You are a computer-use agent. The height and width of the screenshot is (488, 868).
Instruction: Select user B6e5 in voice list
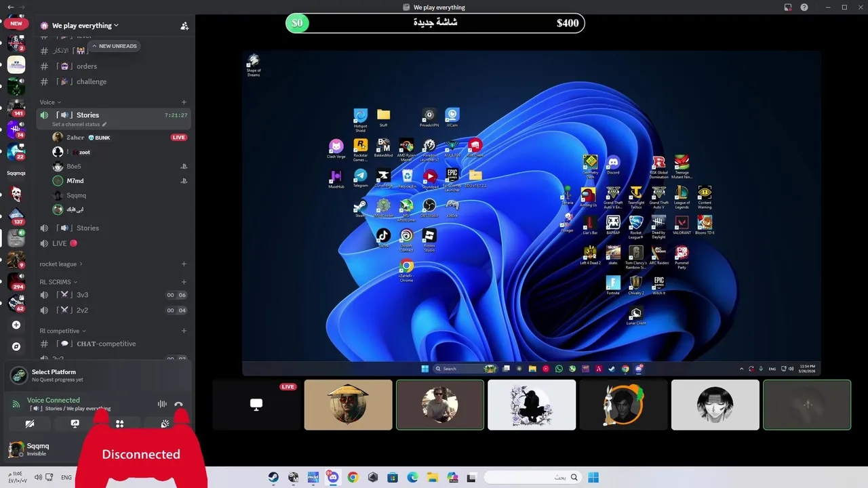(74, 167)
